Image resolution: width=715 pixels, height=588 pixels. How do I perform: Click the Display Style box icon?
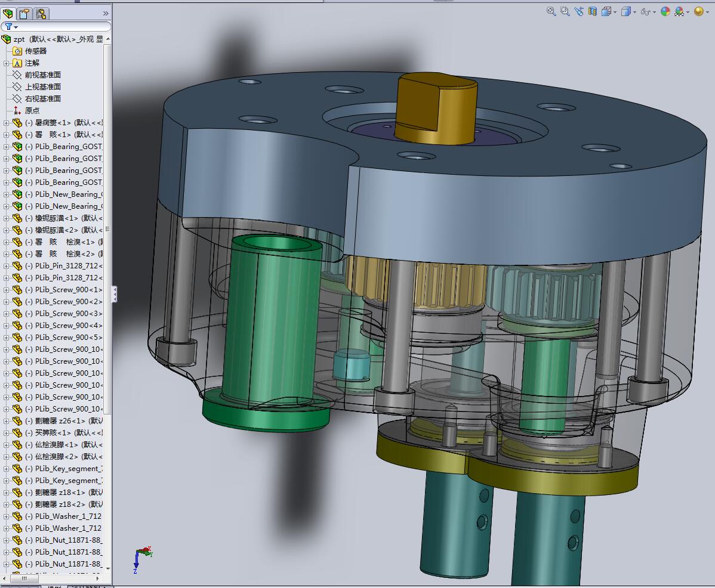pyautogui.click(x=626, y=11)
